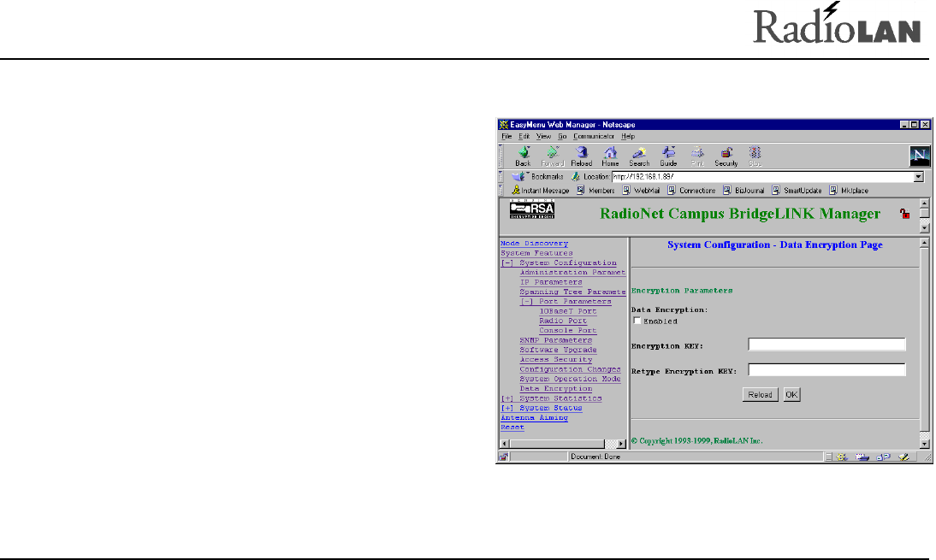Click the Netscape N logo icon

click(x=918, y=155)
